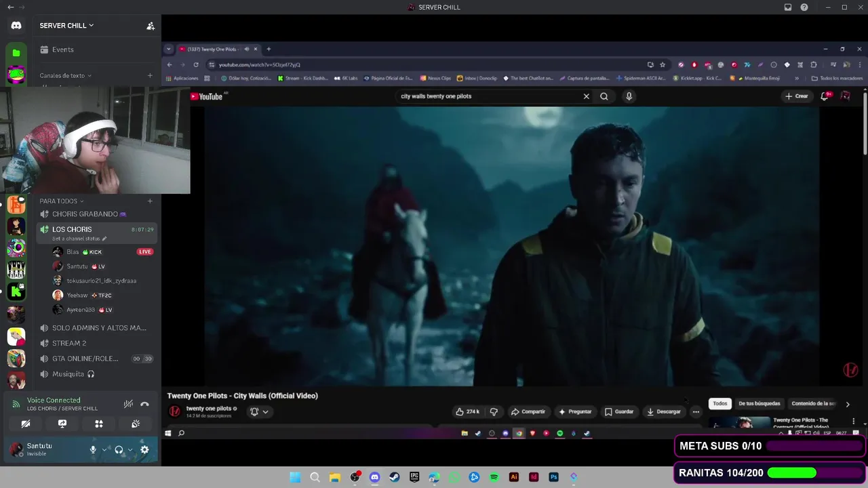The height and width of the screenshot is (488, 868).
Task: Open Discord user settings gear
Action: [x=144, y=449]
